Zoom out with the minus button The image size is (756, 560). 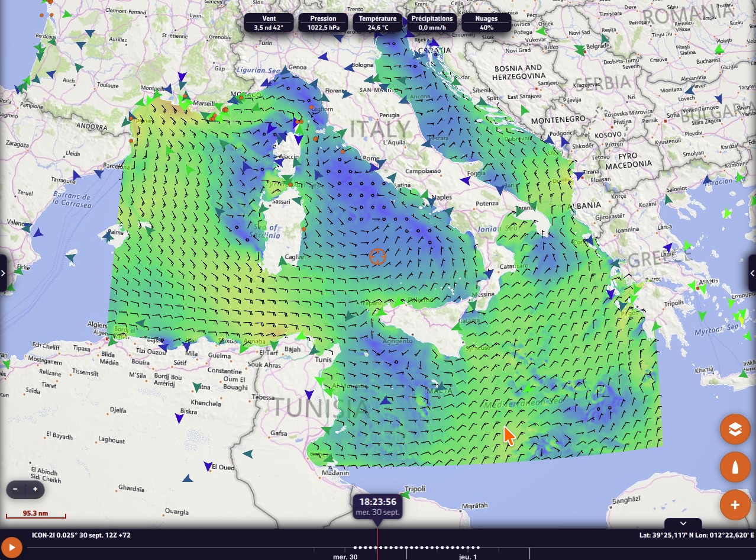click(15, 490)
